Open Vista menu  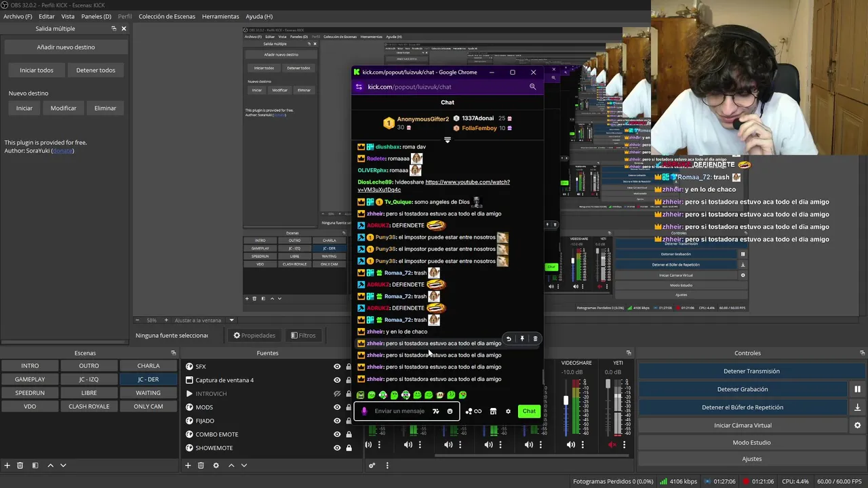click(x=68, y=16)
